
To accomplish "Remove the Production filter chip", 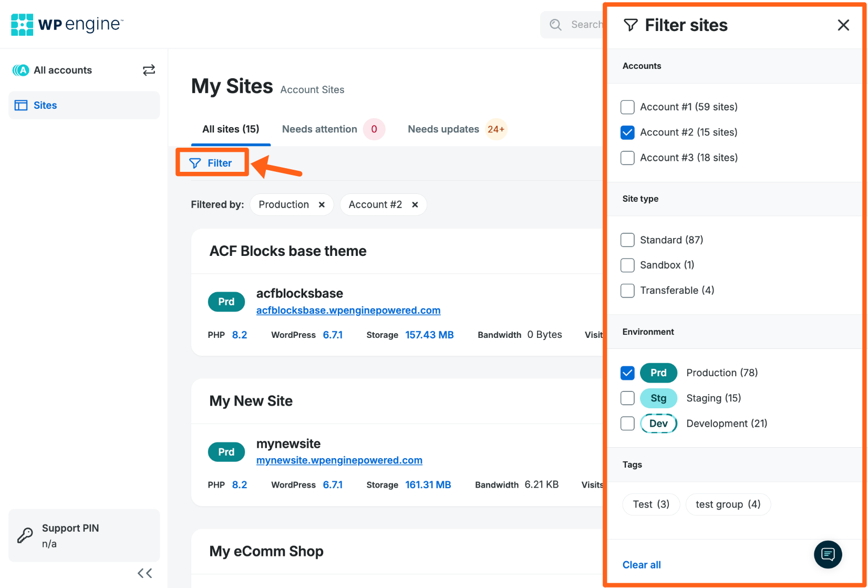I will click(x=322, y=204).
